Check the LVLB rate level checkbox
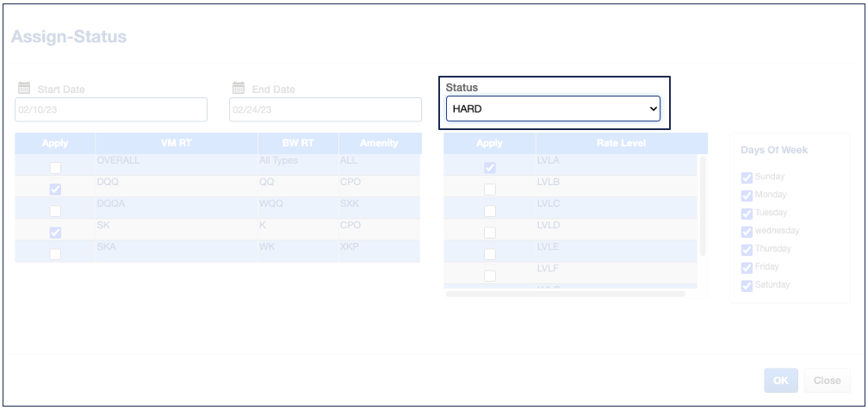The width and height of the screenshot is (868, 410). (490, 189)
